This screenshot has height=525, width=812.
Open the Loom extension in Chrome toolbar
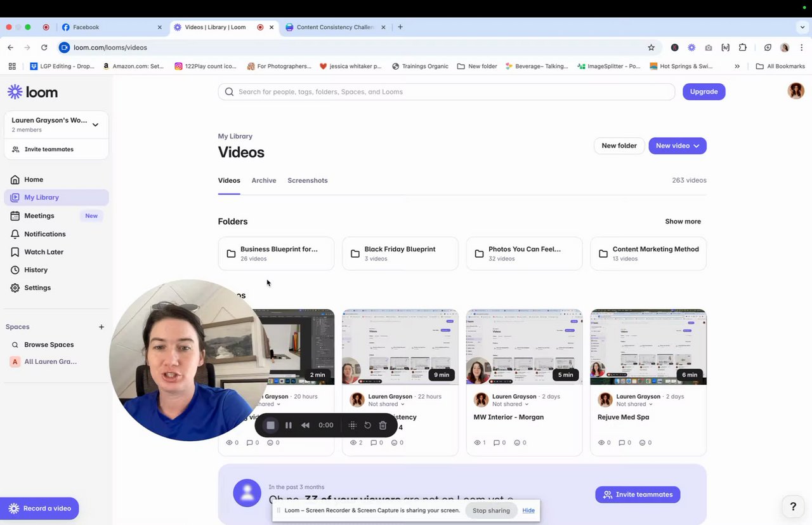[691, 48]
